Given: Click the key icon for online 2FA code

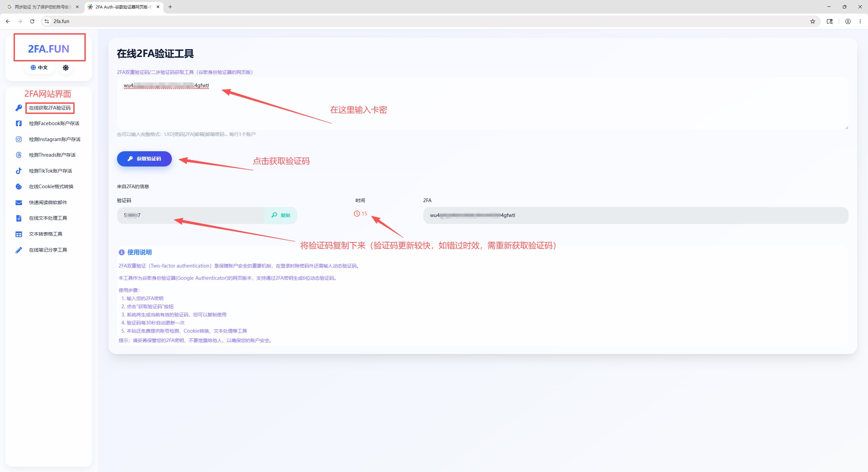Looking at the screenshot, I should tap(19, 108).
